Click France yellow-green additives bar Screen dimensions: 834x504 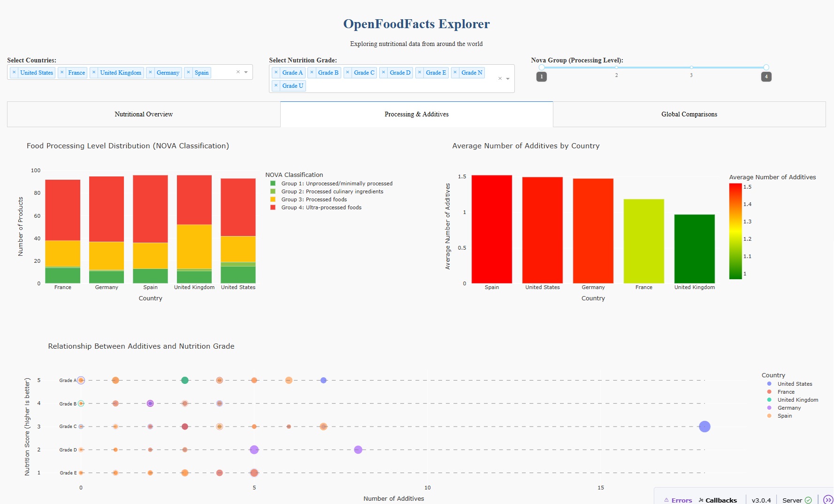644,241
